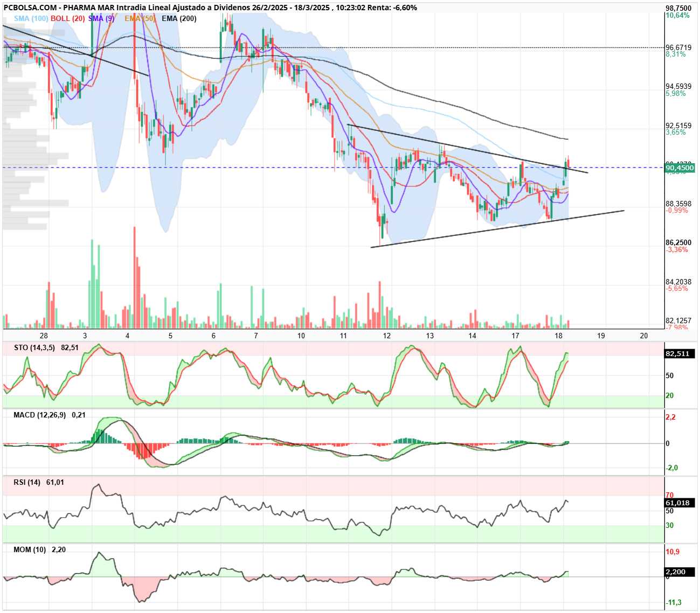Image resolution: width=700 pixels, height=613 pixels.
Task: Click the -11,3 momentum lower scale label
Action: click(x=674, y=602)
